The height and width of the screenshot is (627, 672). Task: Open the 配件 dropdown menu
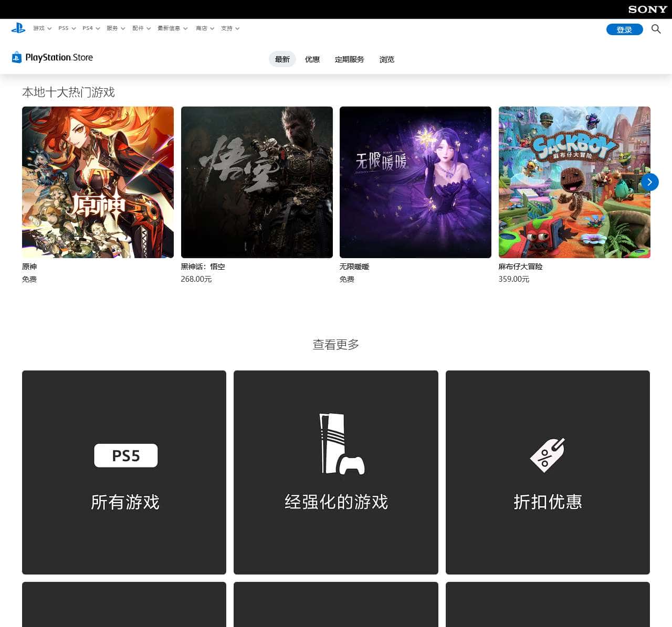coord(142,28)
